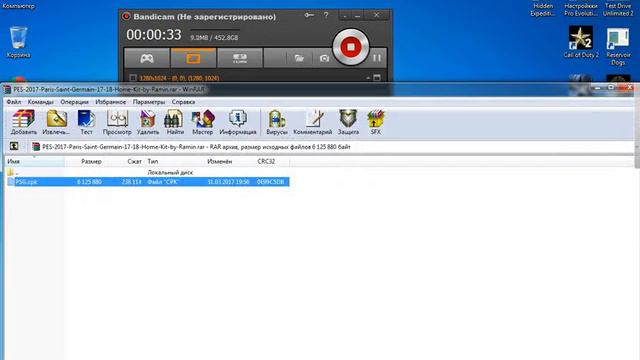
Task: Open the Комментарий (Comment) tool
Action: pyautogui.click(x=313, y=122)
